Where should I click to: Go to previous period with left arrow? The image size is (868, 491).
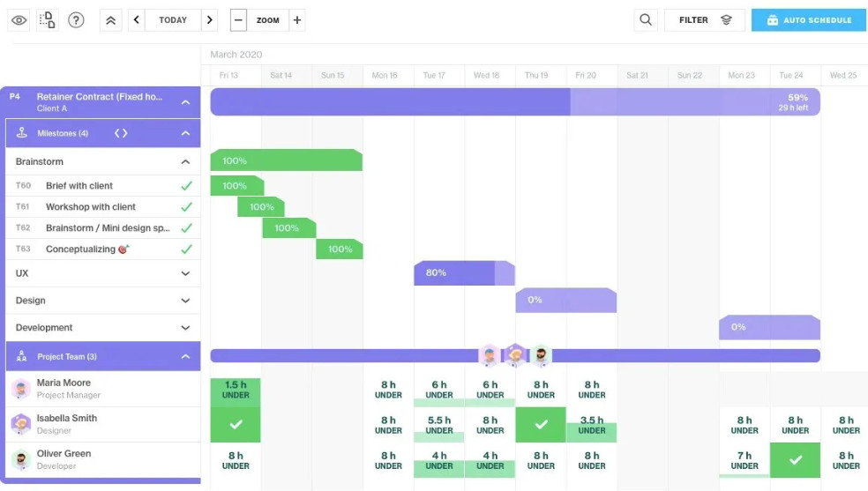(x=137, y=20)
